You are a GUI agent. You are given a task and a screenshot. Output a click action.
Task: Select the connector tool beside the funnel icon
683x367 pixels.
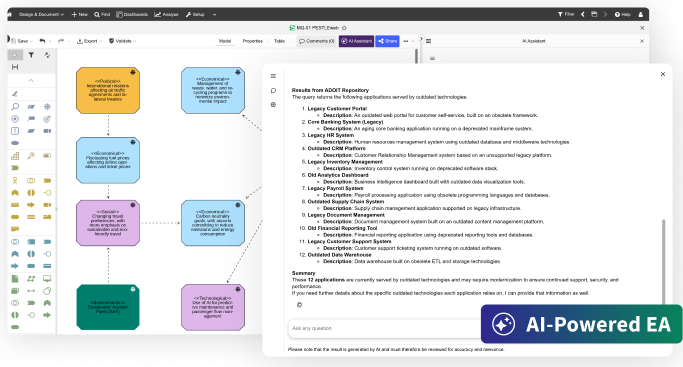pos(47,55)
